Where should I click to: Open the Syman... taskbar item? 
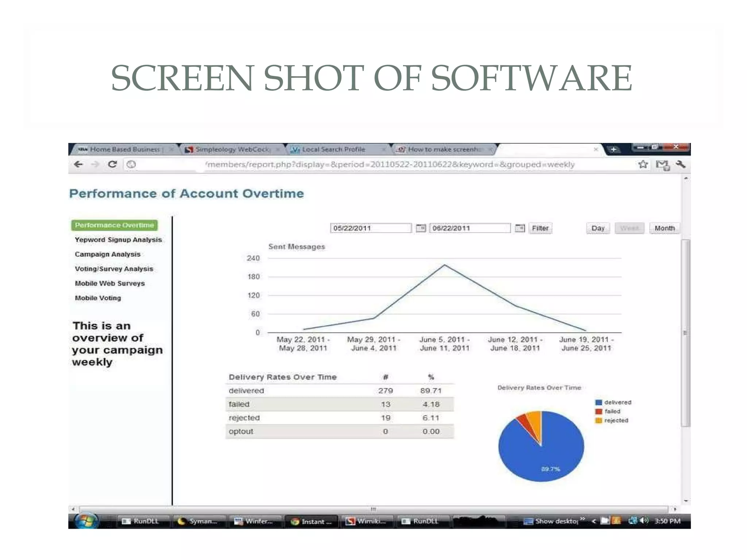point(199,521)
